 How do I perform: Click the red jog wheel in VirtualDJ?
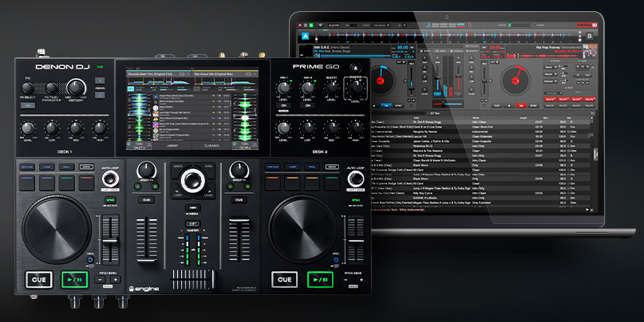(515, 80)
